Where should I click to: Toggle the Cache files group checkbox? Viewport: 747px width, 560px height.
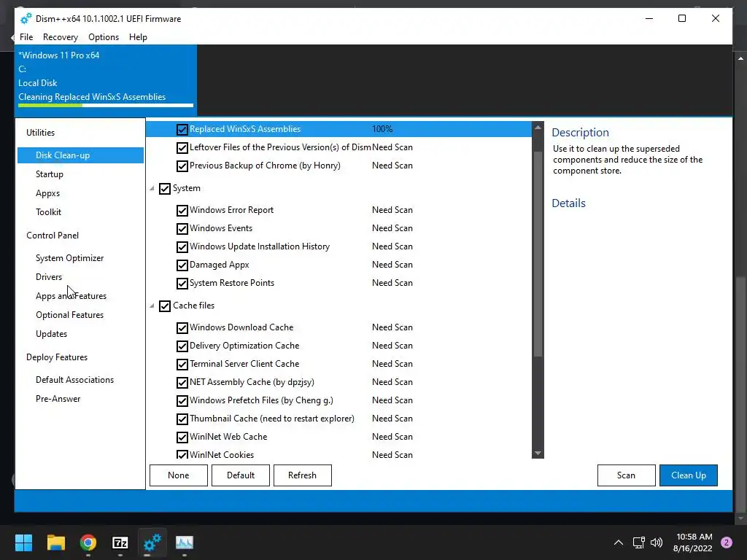(x=165, y=306)
